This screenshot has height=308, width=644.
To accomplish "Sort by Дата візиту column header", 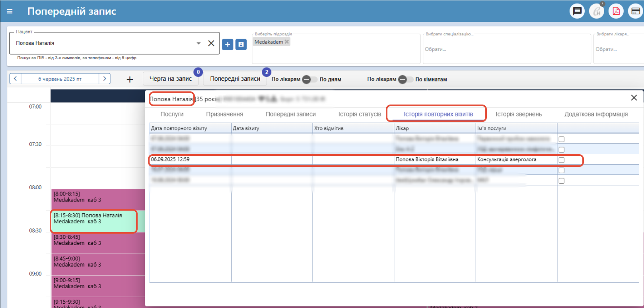I will (x=272, y=128).
